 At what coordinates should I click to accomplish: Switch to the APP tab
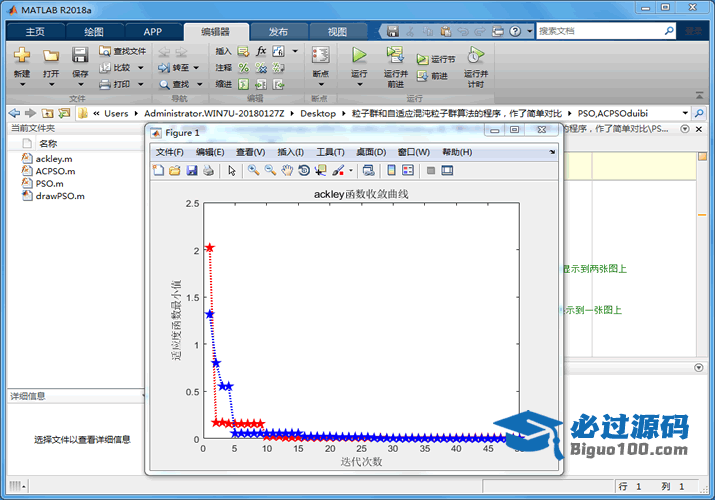coord(152,31)
